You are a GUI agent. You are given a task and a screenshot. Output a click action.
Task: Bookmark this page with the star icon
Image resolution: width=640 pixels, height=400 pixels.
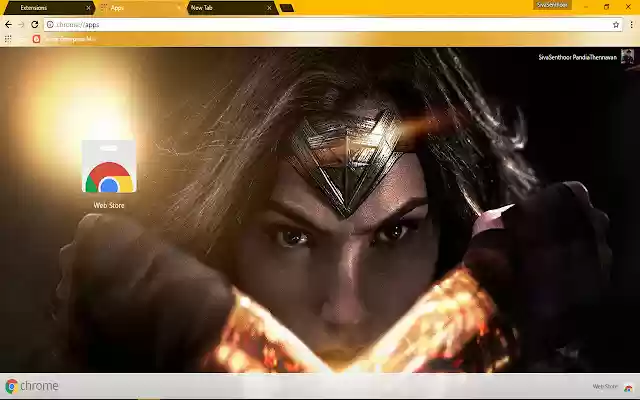[616, 24]
